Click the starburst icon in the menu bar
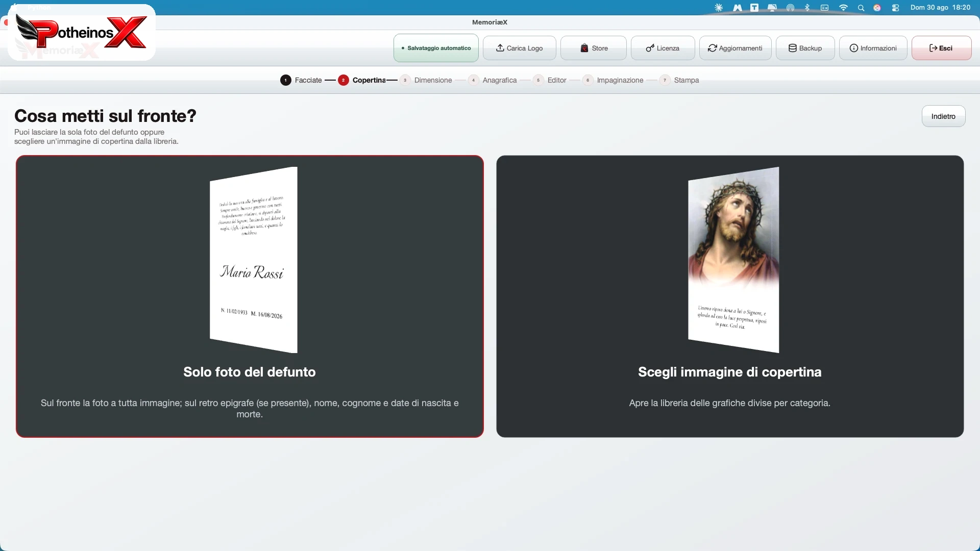The width and height of the screenshot is (980, 551). (x=719, y=8)
